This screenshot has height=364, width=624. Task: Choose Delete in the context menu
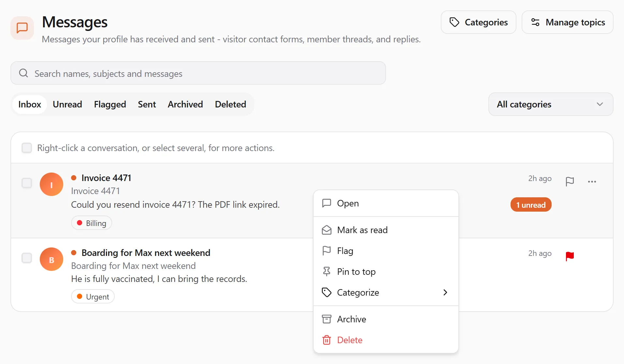pos(386,340)
